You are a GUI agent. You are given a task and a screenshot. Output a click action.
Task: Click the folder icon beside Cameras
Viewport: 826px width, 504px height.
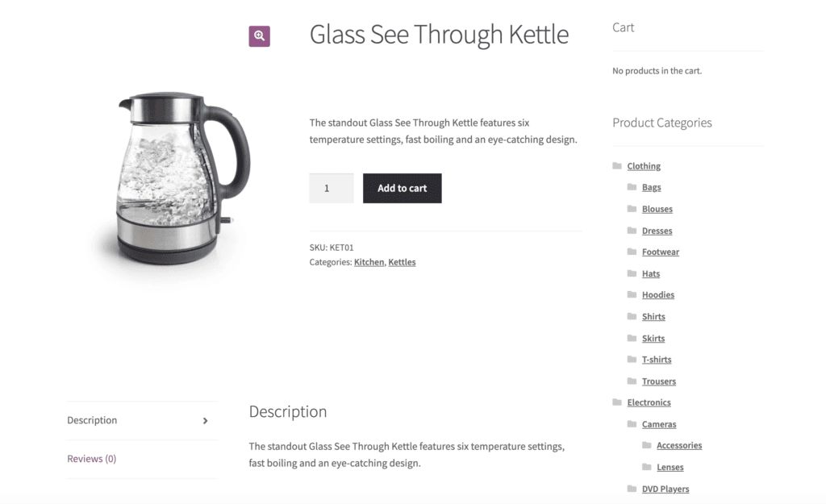(632, 423)
